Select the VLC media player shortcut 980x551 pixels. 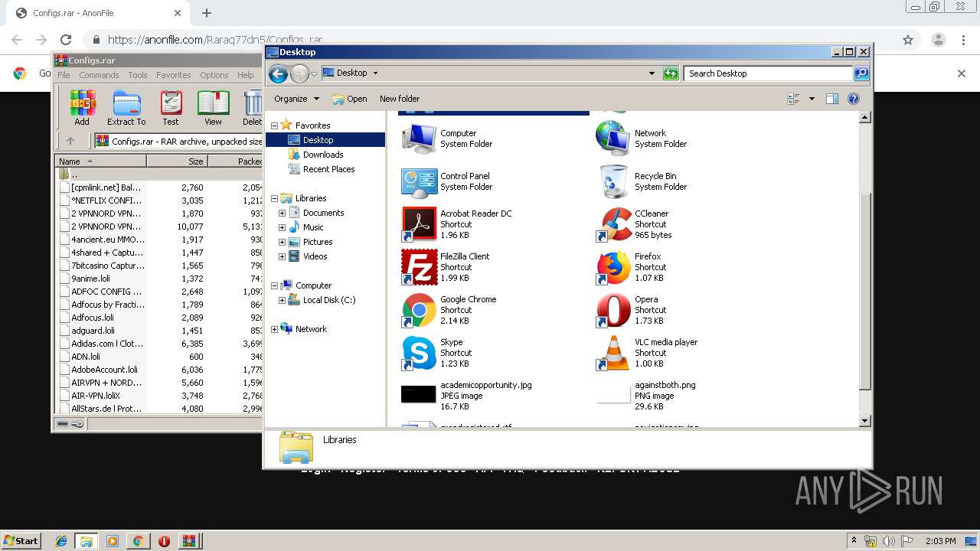614,353
